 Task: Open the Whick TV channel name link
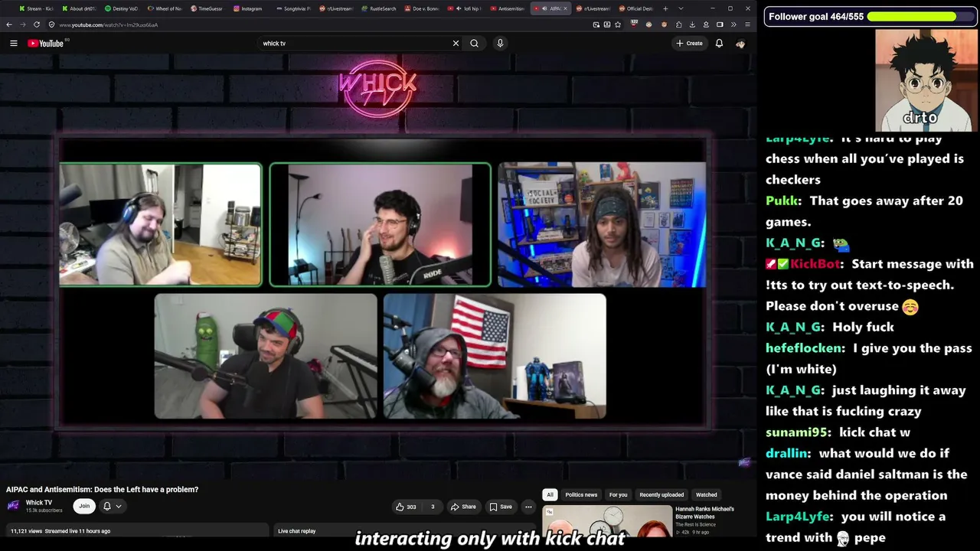coord(39,503)
